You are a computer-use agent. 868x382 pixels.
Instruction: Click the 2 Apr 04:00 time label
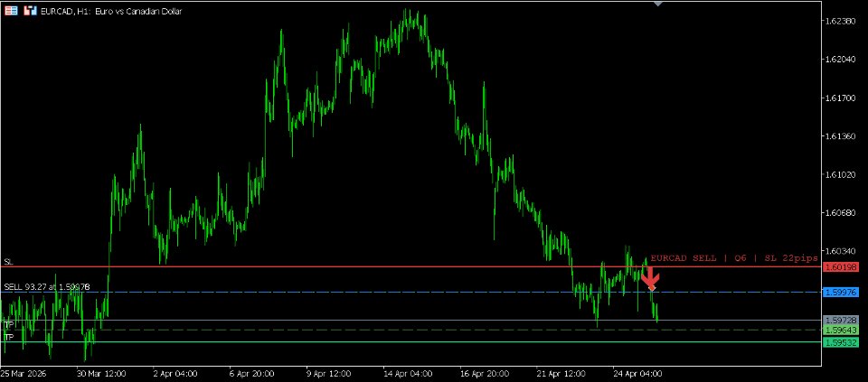pos(175,373)
